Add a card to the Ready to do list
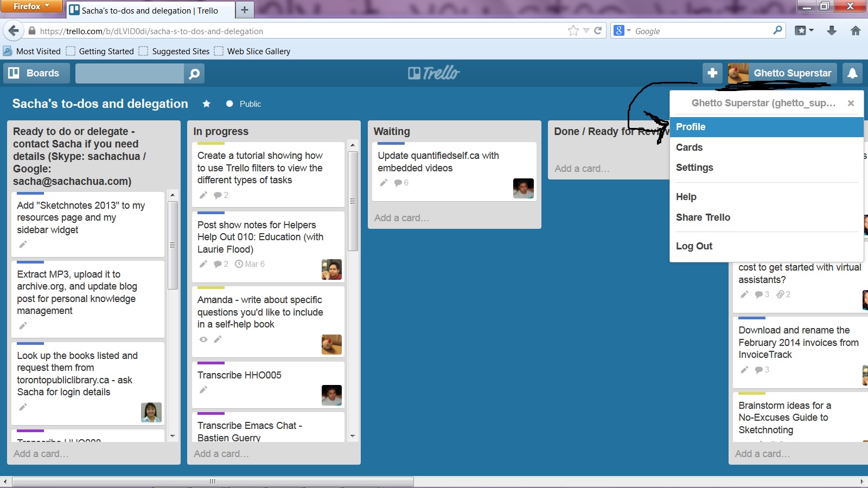The width and height of the screenshot is (868, 488). point(41,454)
